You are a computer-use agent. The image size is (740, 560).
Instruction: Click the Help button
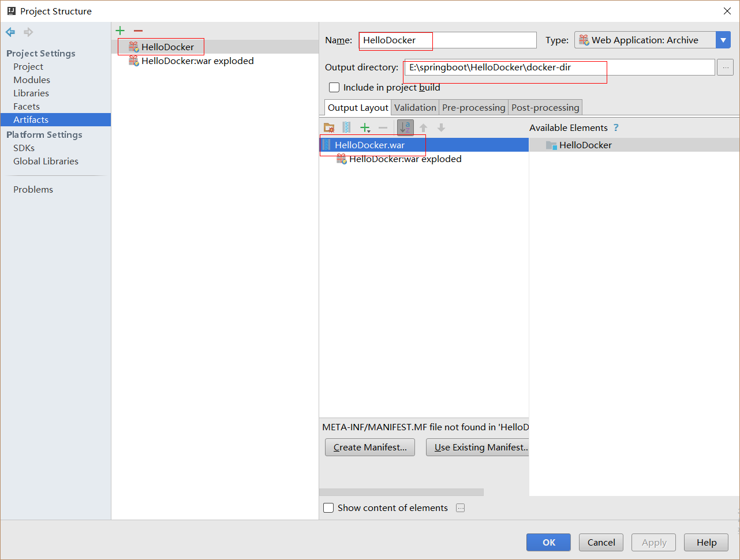[x=706, y=542]
